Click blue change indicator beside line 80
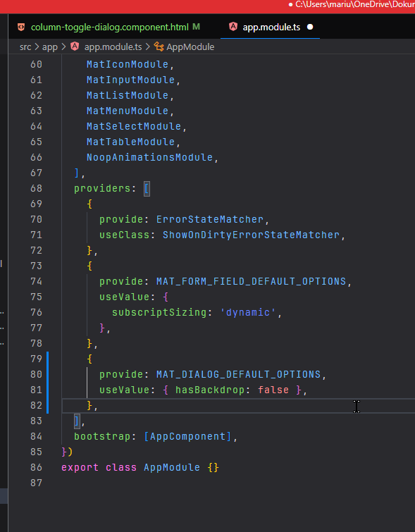Viewport: 415px width, 532px height. [47, 374]
